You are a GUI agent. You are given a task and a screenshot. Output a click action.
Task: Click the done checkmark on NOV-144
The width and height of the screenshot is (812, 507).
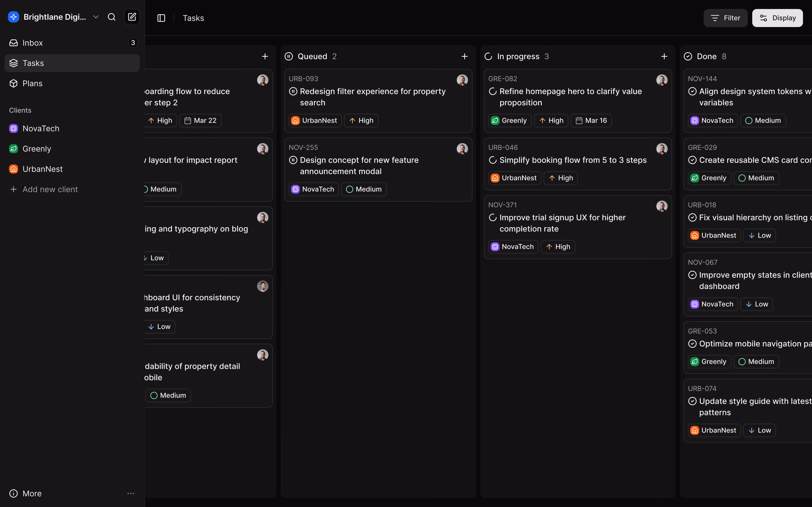(x=693, y=91)
